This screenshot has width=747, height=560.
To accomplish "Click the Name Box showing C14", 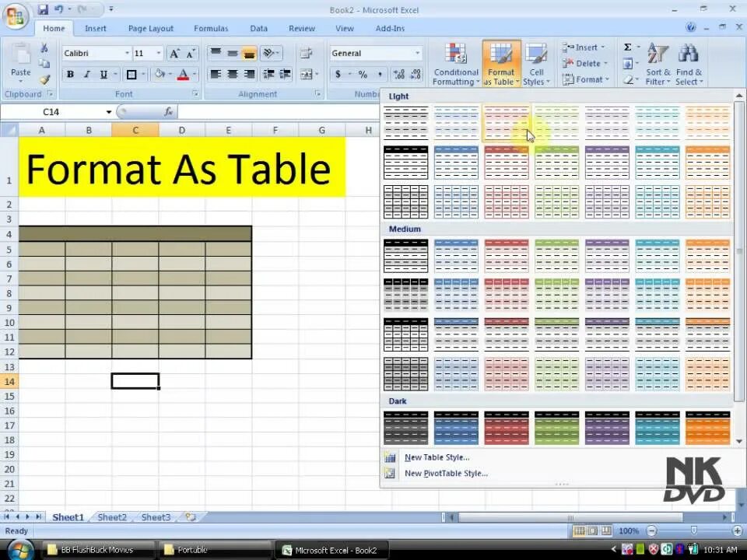I will [x=51, y=112].
